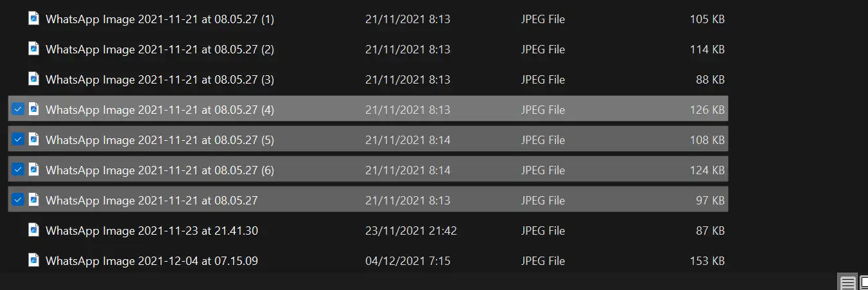Click the 88 KB size of file (3)
This screenshot has width=868, height=290.
click(x=710, y=80)
